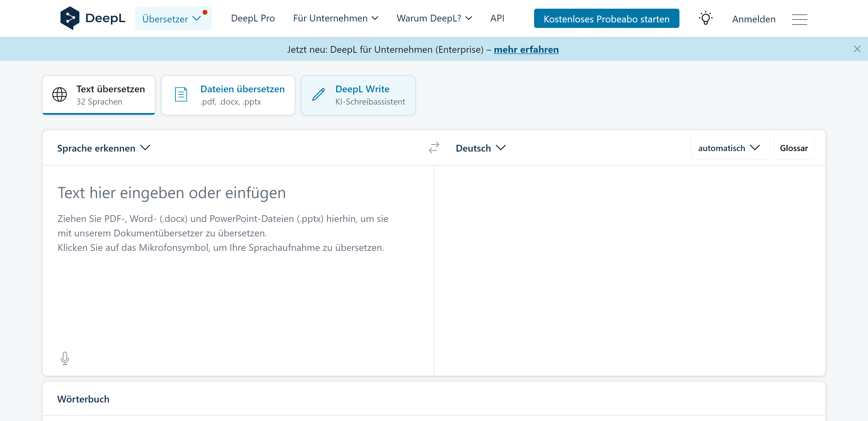Expand the Warum DeepL? menu
Viewport: 868px width, 421px height.
coord(434,18)
